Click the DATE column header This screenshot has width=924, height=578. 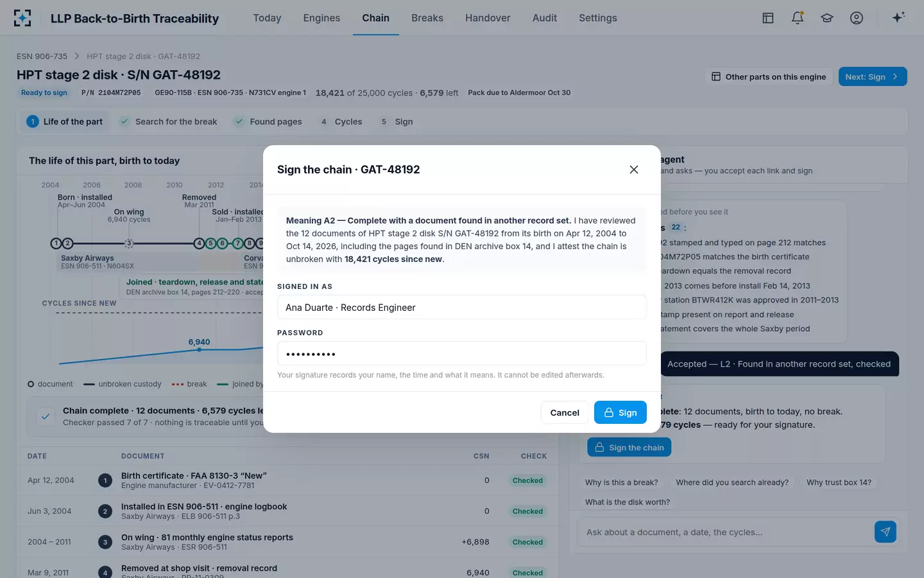pos(37,456)
